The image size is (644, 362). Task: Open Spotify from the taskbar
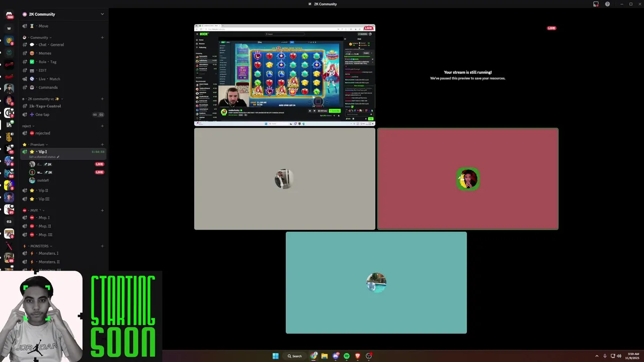point(347,356)
